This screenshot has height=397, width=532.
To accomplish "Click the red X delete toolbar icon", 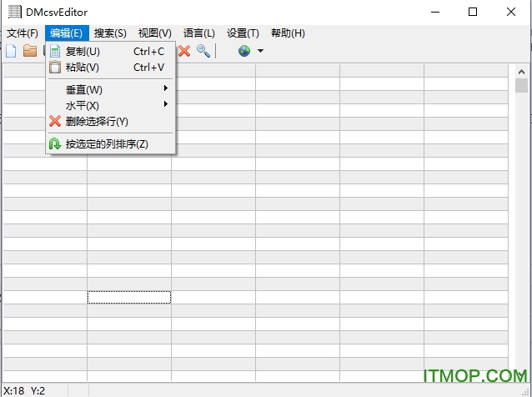I will [x=184, y=51].
